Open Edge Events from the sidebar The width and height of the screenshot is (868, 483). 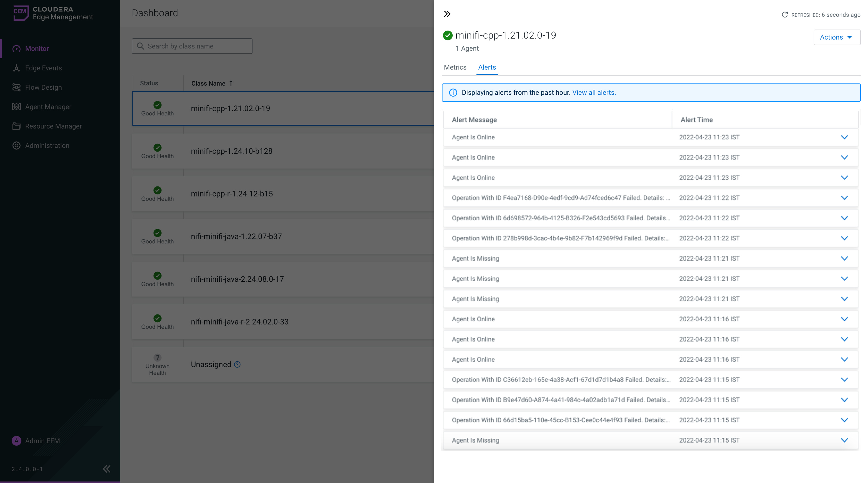tap(43, 68)
